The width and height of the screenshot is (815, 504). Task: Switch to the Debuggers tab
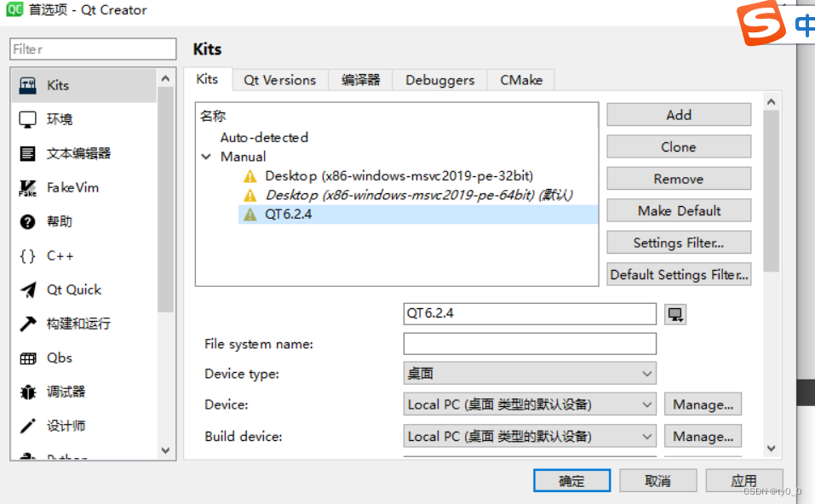click(x=439, y=80)
